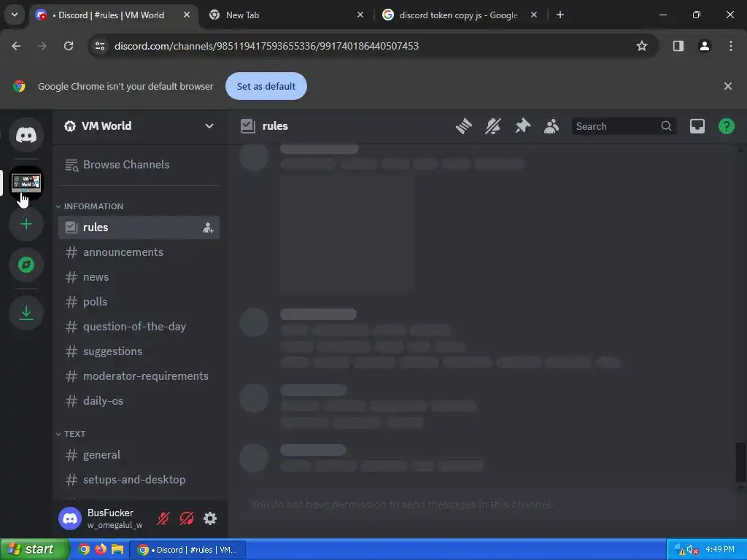Toggle microphone mute in user panel

click(163, 518)
